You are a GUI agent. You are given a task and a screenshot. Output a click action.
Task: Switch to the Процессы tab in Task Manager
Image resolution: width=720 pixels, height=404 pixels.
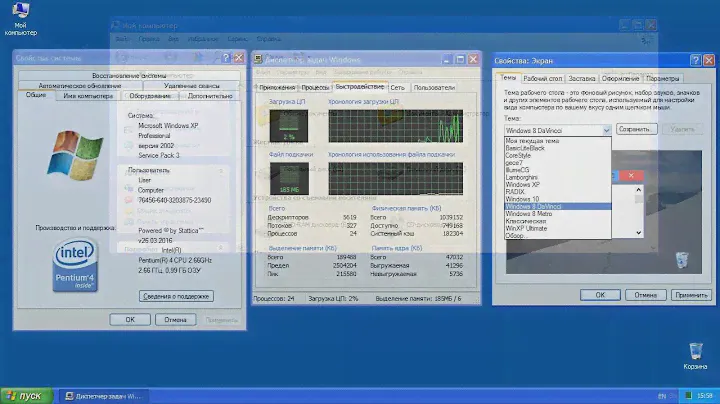[315, 88]
